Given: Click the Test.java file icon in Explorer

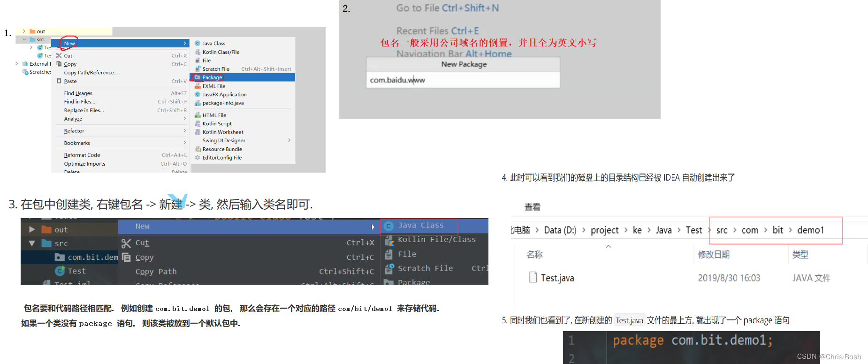Looking at the screenshot, I should point(533,277).
